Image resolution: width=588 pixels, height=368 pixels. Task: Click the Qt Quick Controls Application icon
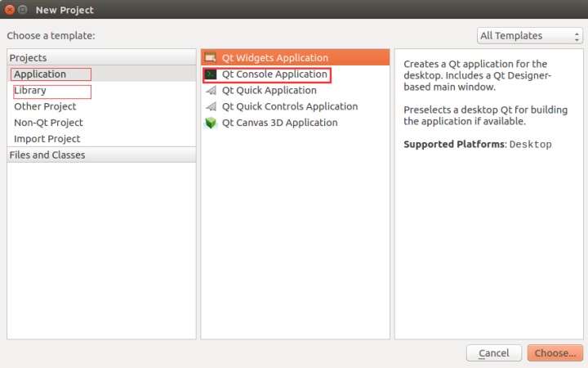point(212,106)
